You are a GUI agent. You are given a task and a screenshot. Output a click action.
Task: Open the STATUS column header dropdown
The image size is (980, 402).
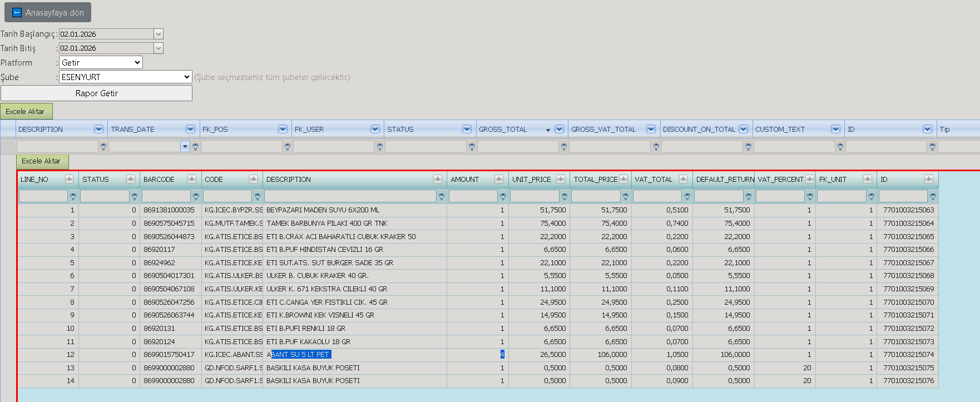pyautogui.click(x=467, y=129)
